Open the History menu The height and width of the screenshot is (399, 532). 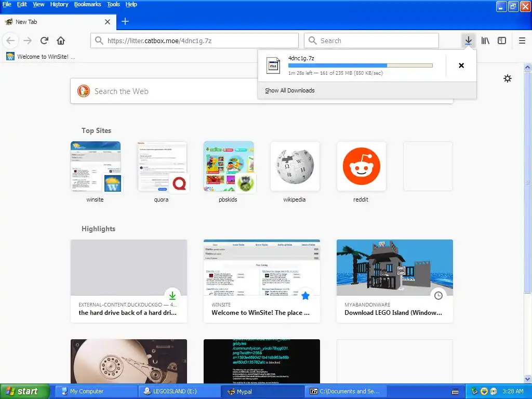tap(59, 4)
